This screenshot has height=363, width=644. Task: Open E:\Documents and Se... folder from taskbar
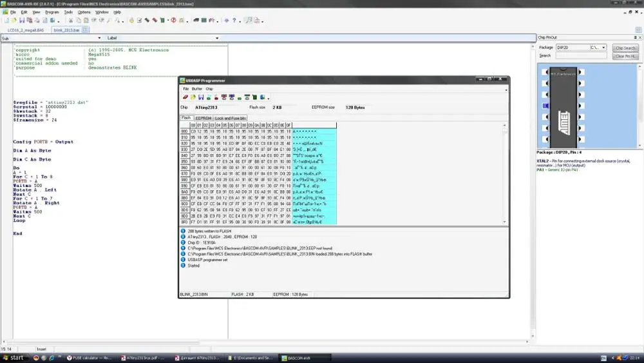(250, 358)
